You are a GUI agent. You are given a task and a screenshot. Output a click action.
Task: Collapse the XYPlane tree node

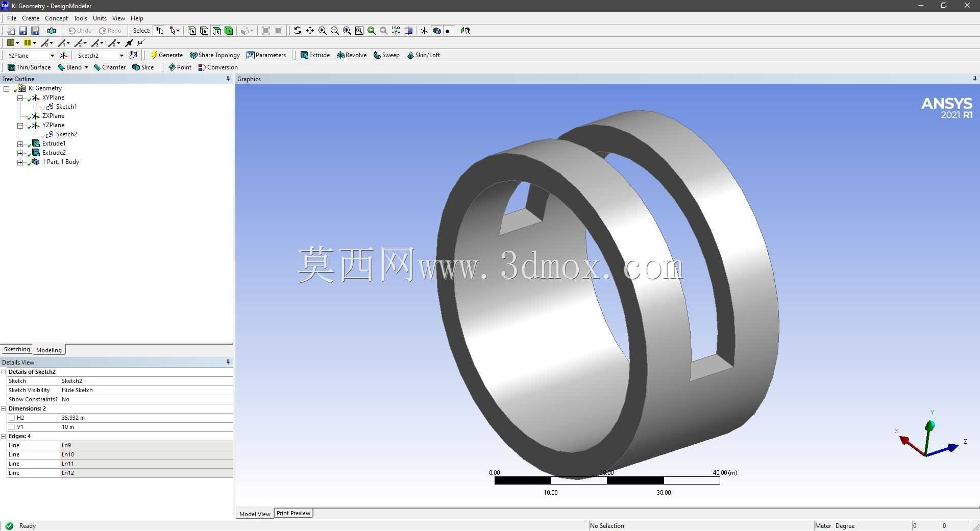coord(20,98)
